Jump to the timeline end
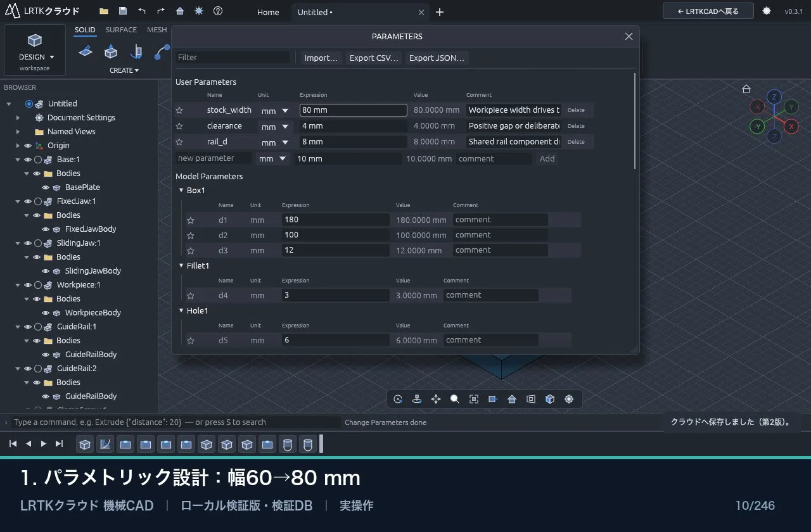 tap(60, 443)
